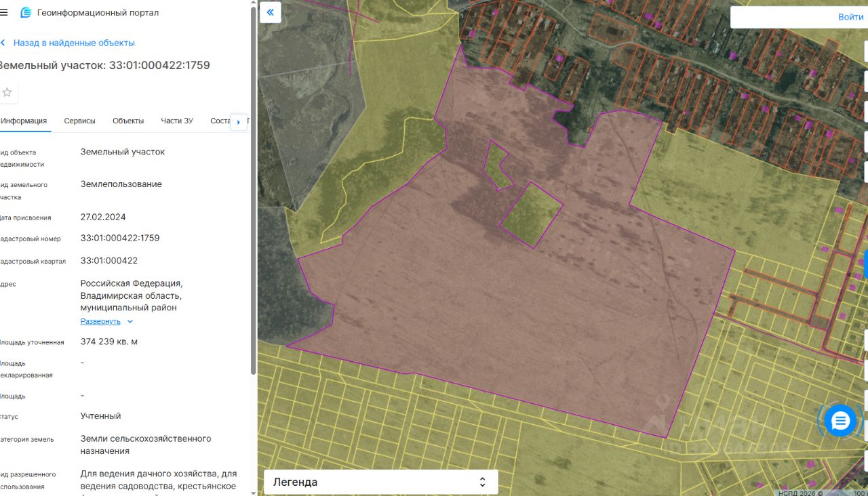Select the narrow small enclave inside pink parcel
The height and width of the screenshot is (496, 868).
[498, 166]
